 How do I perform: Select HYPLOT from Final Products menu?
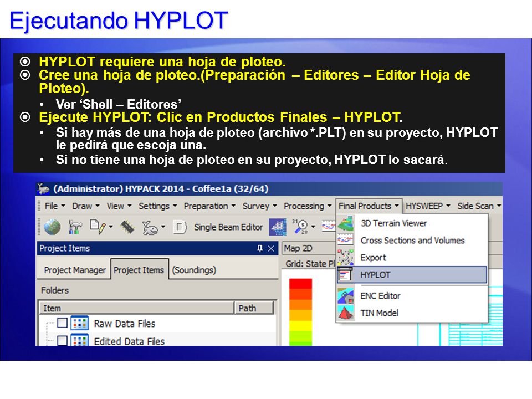click(x=412, y=275)
